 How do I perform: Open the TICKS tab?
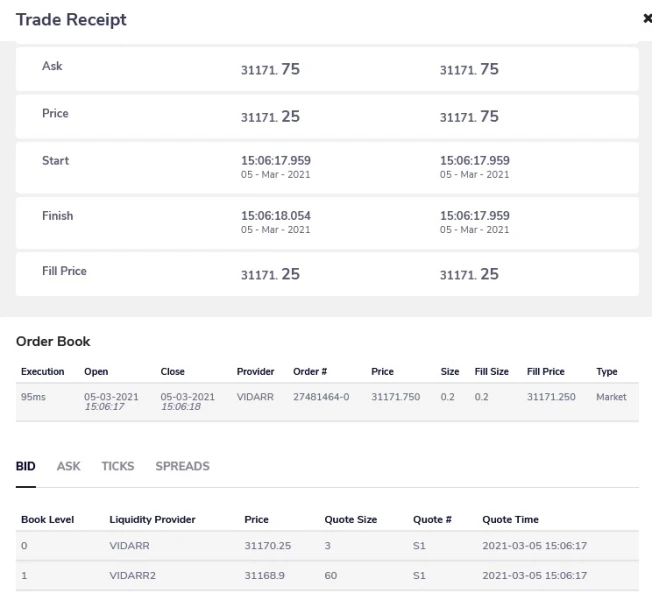tap(118, 466)
